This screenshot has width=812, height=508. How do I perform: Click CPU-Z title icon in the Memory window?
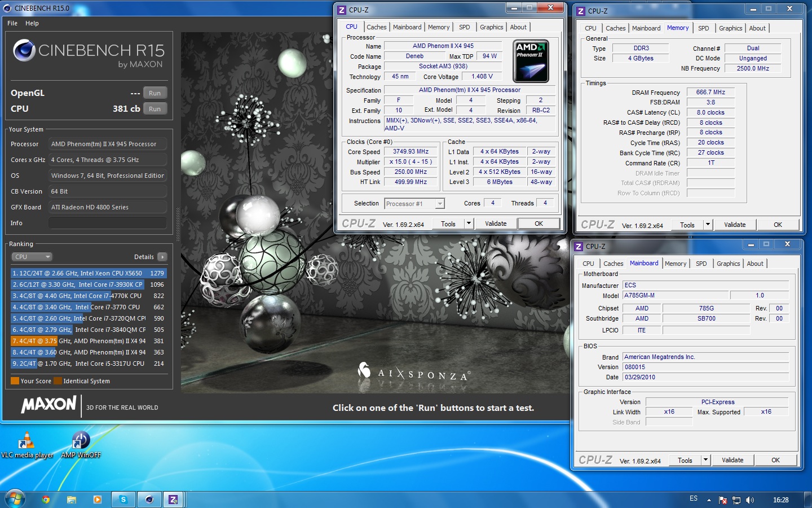point(581,11)
